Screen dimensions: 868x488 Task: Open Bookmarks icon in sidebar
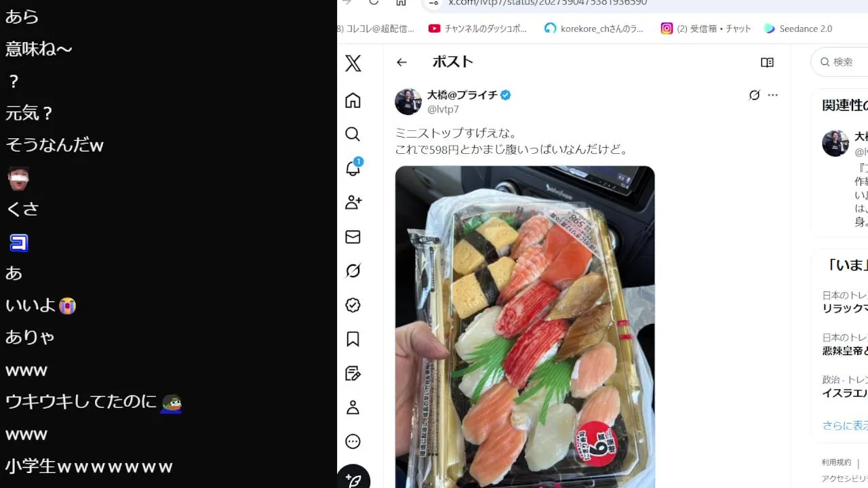tap(353, 339)
